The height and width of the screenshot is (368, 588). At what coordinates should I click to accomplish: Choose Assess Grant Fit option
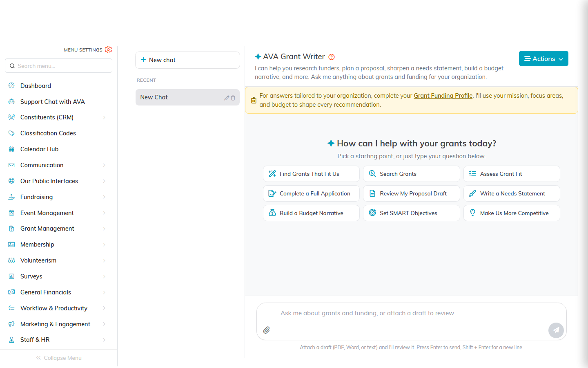click(512, 174)
